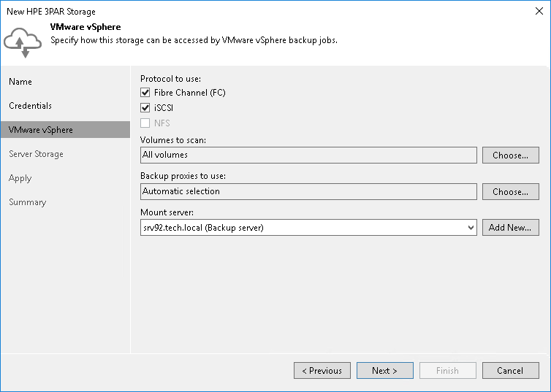Click the Protocol to use label
The width and height of the screenshot is (551, 392).
coord(171,79)
